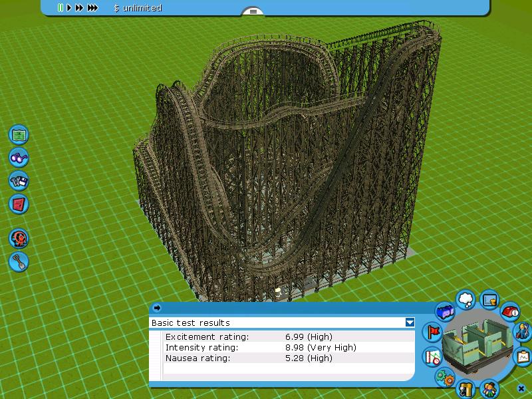The height and width of the screenshot is (399, 532).
Task: Open the terrain tools shovel icon
Action: click(x=19, y=261)
